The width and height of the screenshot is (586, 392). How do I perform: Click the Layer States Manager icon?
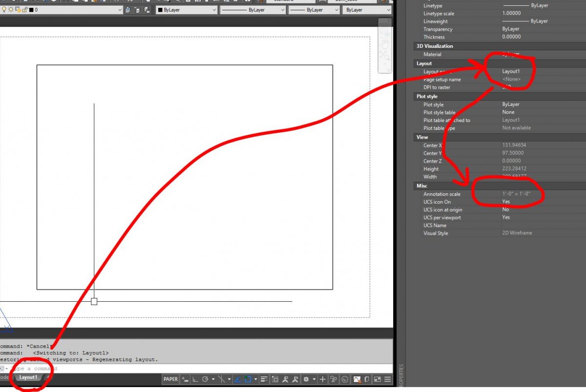pyautogui.click(x=147, y=10)
